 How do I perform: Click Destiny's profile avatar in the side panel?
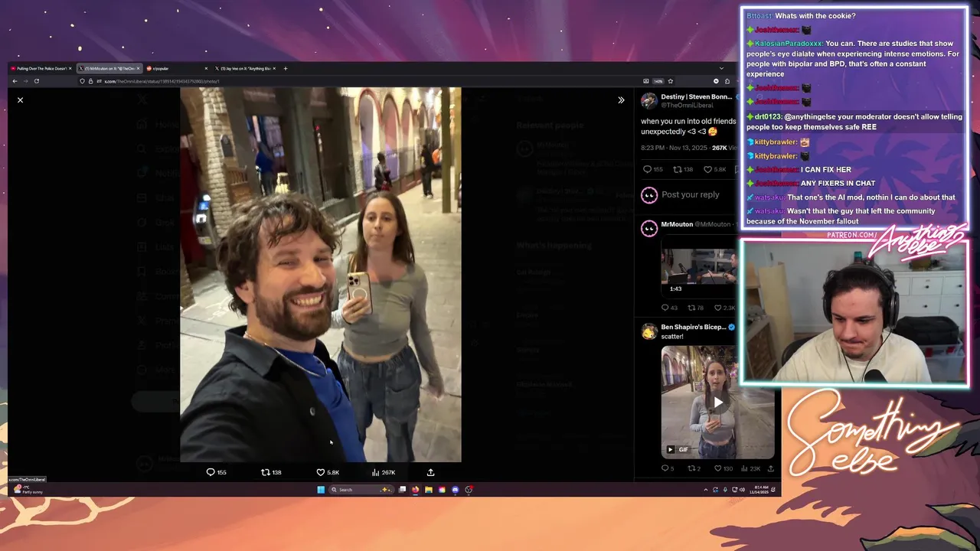[649, 101]
